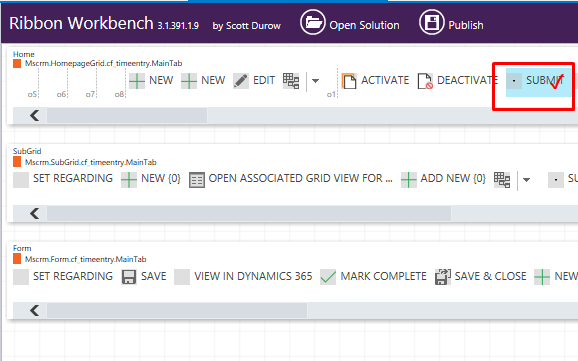The image size is (578, 361).
Task: Click the SET REGARDING placeholder icon in SubGrid
Action: [x=21, y=180]
